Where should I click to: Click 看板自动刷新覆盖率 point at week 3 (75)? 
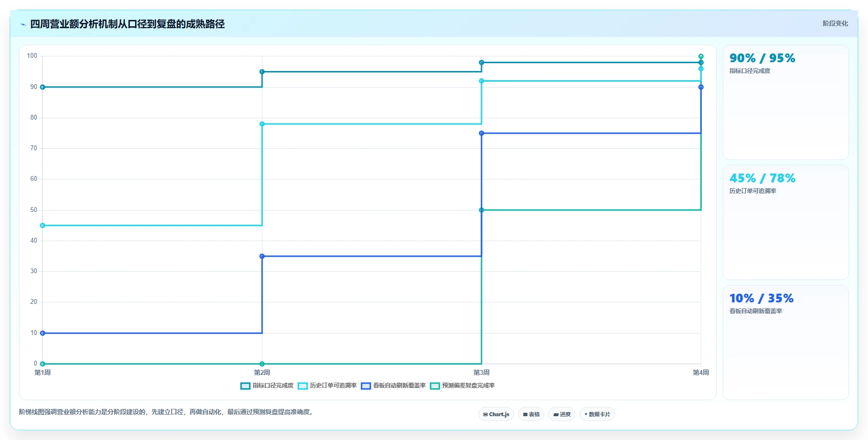coord(482,133)
